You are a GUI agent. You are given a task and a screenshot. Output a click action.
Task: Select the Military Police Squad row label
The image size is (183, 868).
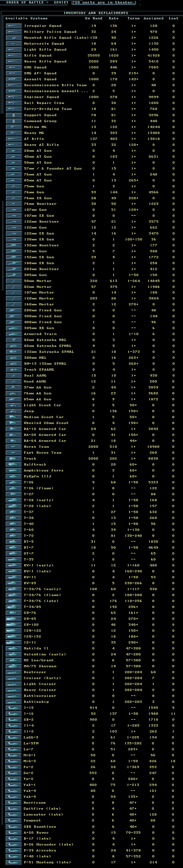click(50, 32)
